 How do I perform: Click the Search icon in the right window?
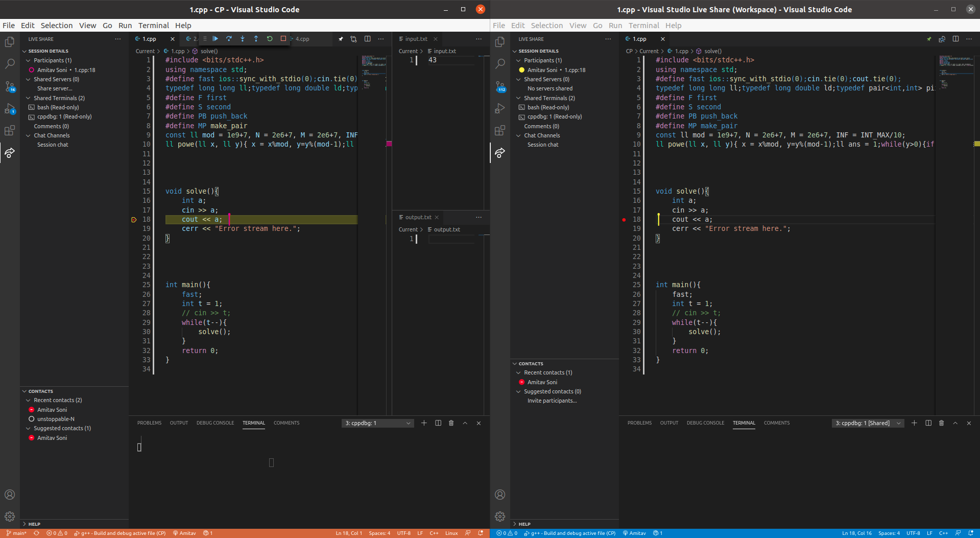click(500, 63)
